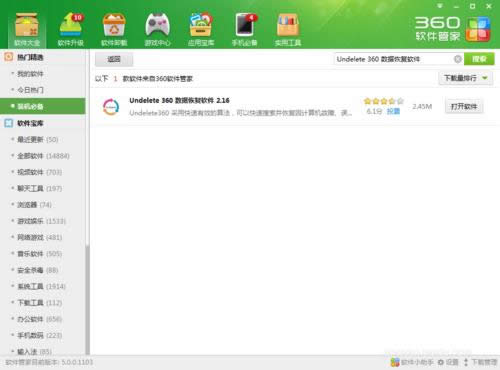This screenshot has height=370, width=500.
Task: Select 系统工具 category in sidebar
Action: tap(41, 286)
